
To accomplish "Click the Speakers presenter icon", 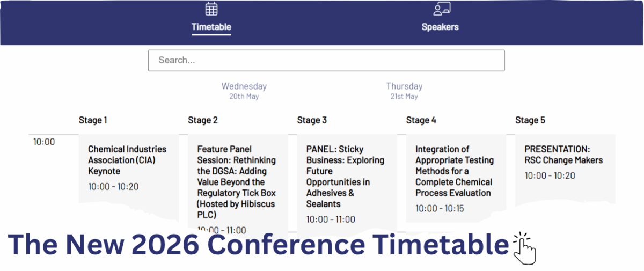I will (441, 9).
